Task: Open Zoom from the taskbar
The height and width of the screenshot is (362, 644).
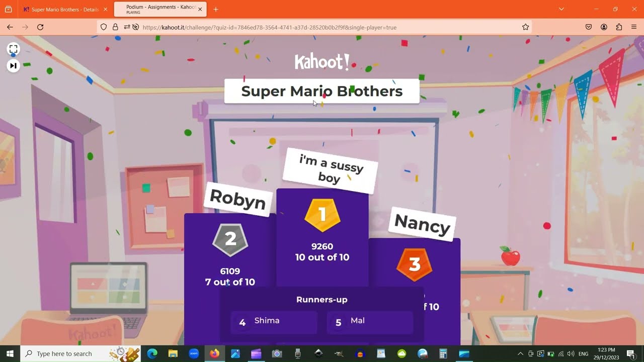Action: 194,353
